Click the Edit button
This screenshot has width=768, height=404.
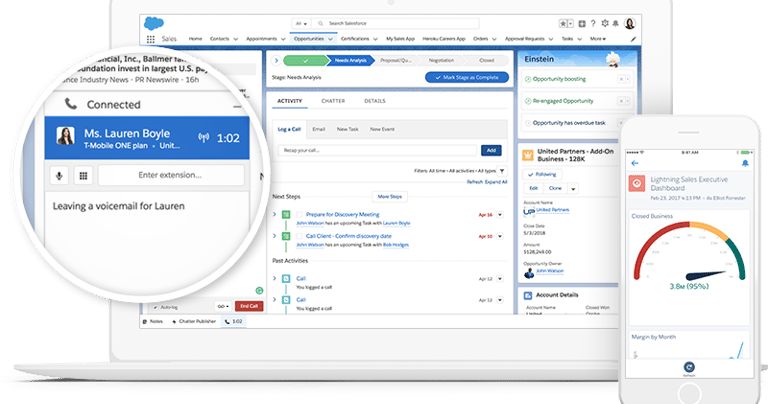point(533,189)
